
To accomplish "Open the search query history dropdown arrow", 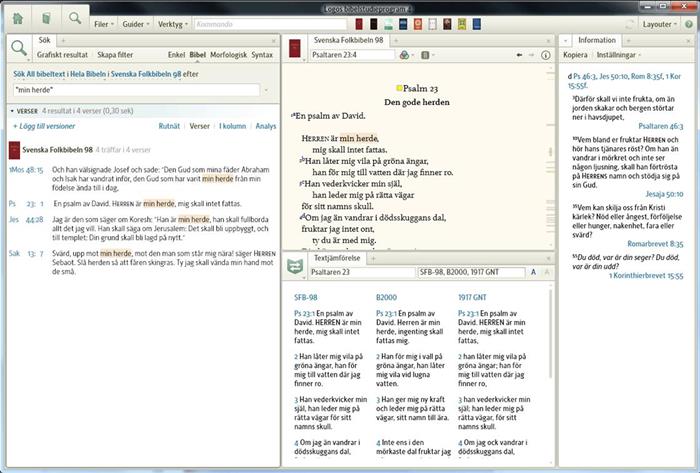I will click(x=267, y=90).
